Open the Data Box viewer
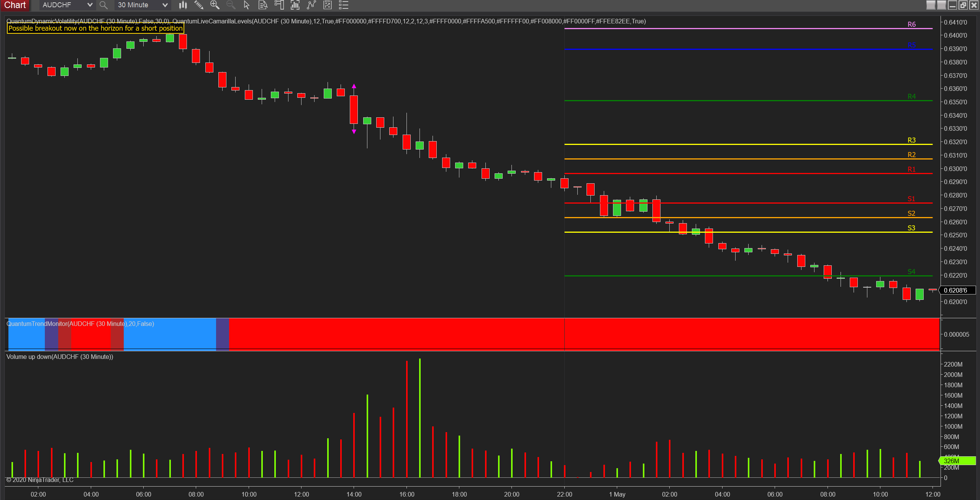Viewport: 980px width, 500px height. coord(263,5)
